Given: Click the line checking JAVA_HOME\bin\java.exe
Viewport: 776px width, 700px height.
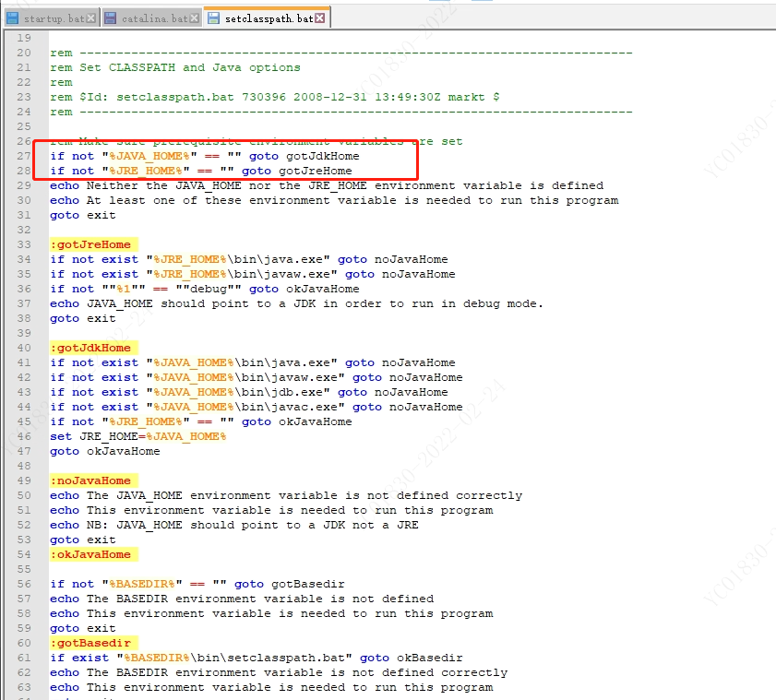Looking at the screenshot, I should [253, 363].
